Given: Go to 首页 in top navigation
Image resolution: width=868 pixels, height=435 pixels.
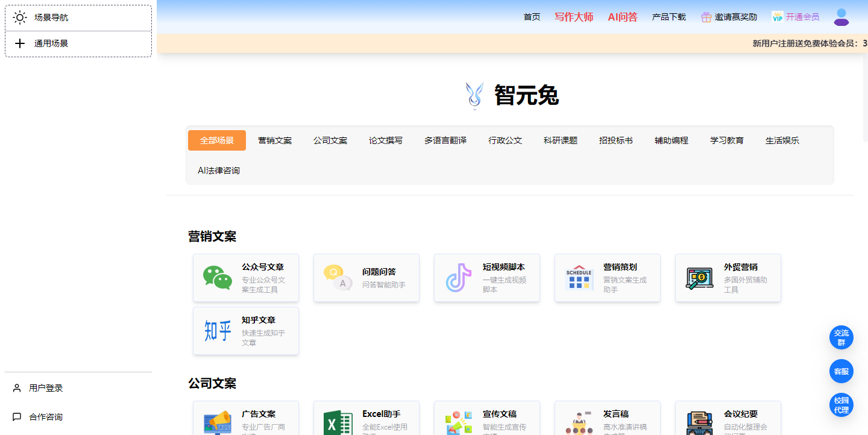Looking at the screenshot, I should pos(532,17).
